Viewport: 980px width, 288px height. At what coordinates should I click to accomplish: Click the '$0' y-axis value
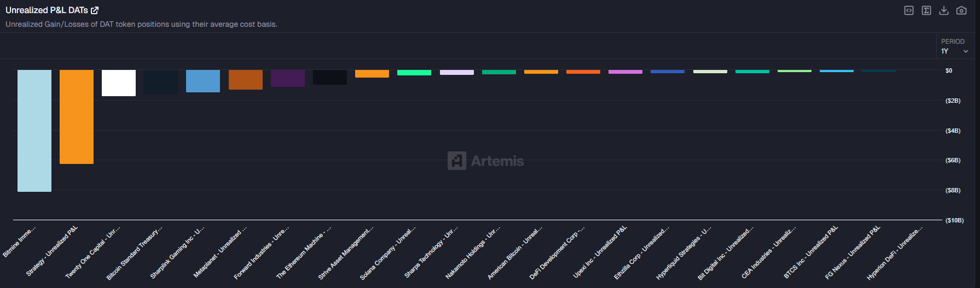click(949, 70)
